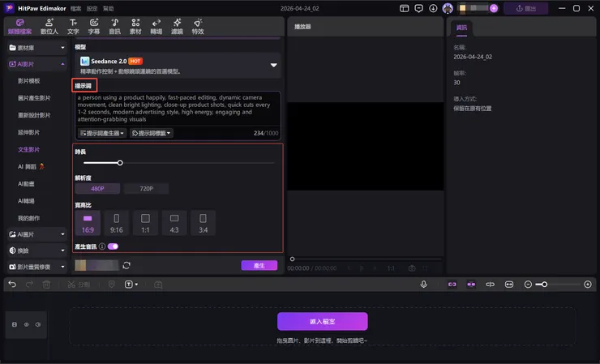Open the 特效 effects tab

(x=198, y=27)
